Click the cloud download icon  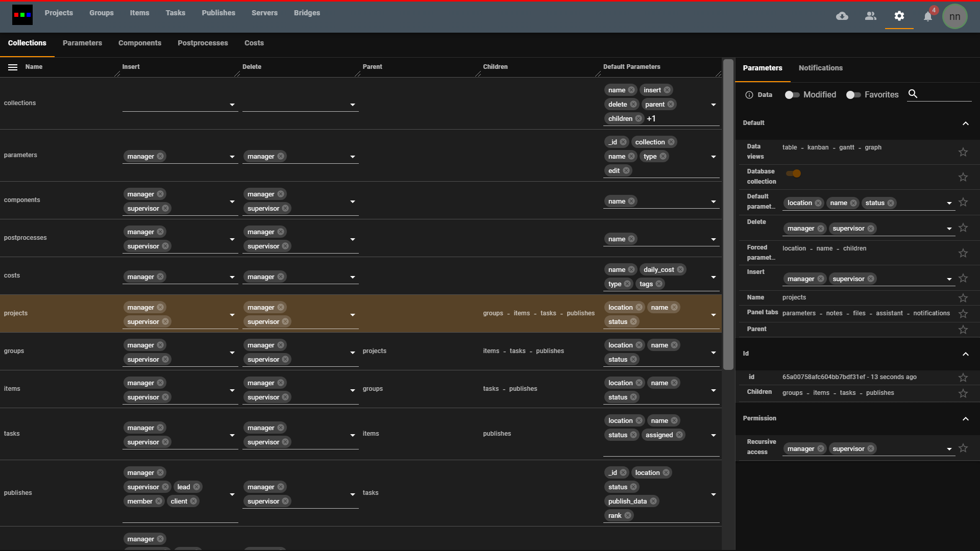tap(842, 16)
